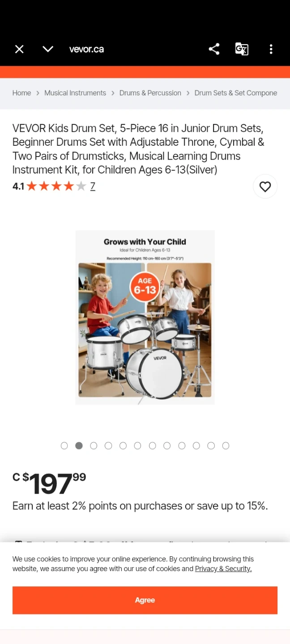Tap the share icon in top bar
Viewport: 290px width, 644px height.
[214, 49]
